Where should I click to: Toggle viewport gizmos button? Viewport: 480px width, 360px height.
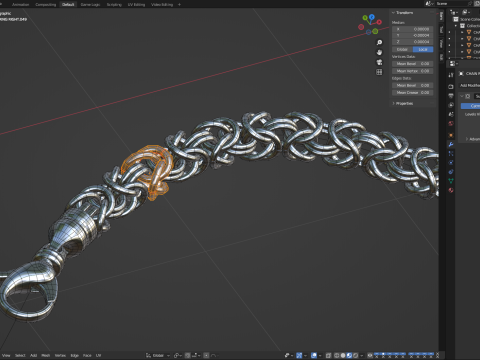pyautogui.click(x=299, y=355)
